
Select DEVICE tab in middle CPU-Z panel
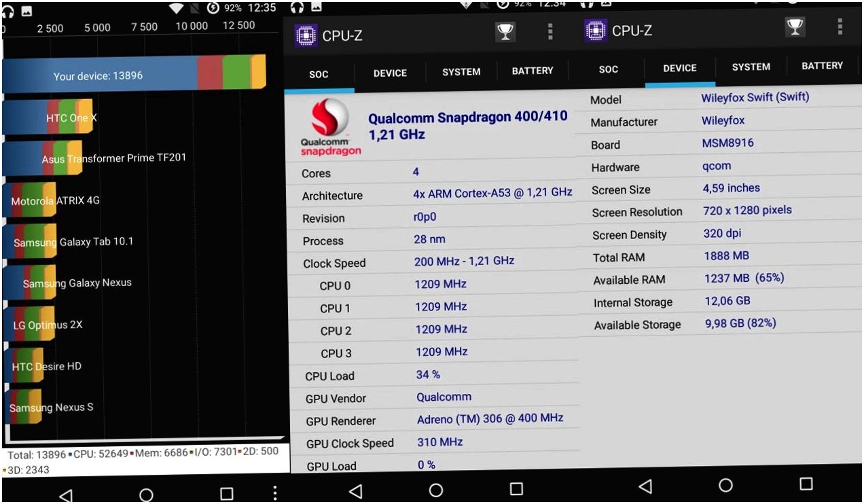[390, 73]
